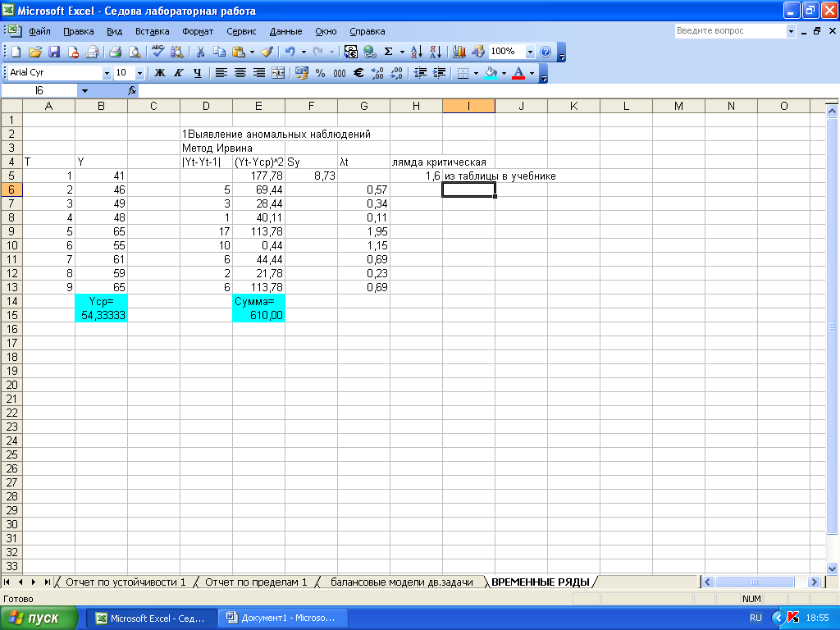The image size is (840, 630).
Task: Click the RU language indicator in the tray
Action: [756, 619]
